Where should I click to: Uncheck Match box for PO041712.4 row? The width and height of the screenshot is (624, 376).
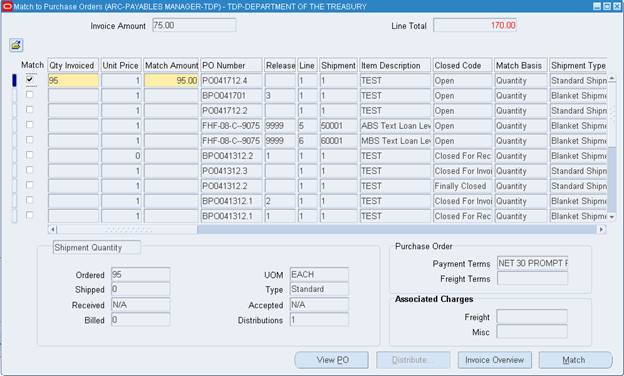pos(29,80)
